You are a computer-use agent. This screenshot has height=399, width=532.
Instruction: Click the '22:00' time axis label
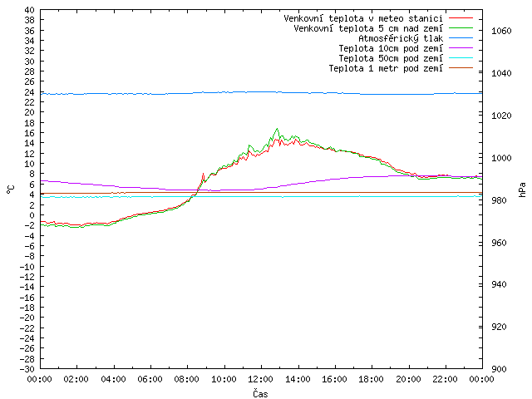[x=446, y=379]
